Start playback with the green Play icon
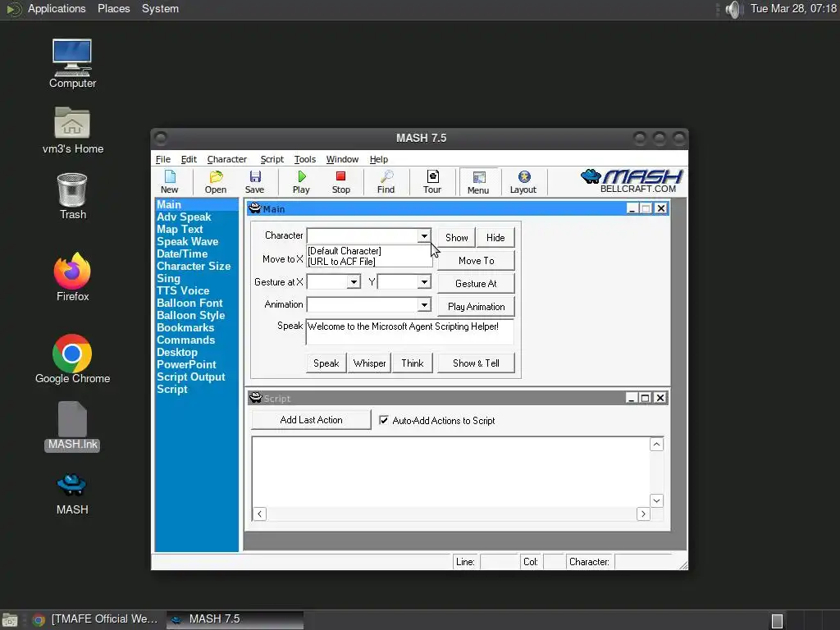840x630 pixels. [301, 181]
